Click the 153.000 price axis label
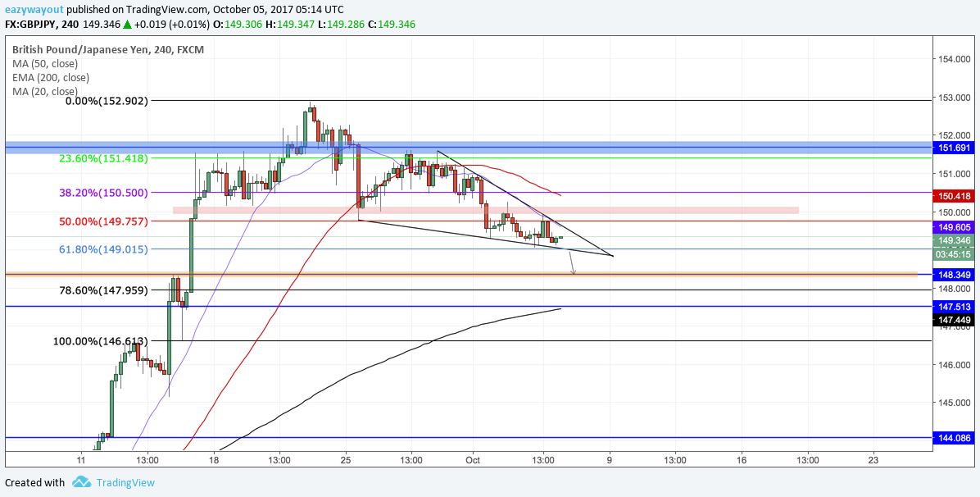 pos(955,98)
